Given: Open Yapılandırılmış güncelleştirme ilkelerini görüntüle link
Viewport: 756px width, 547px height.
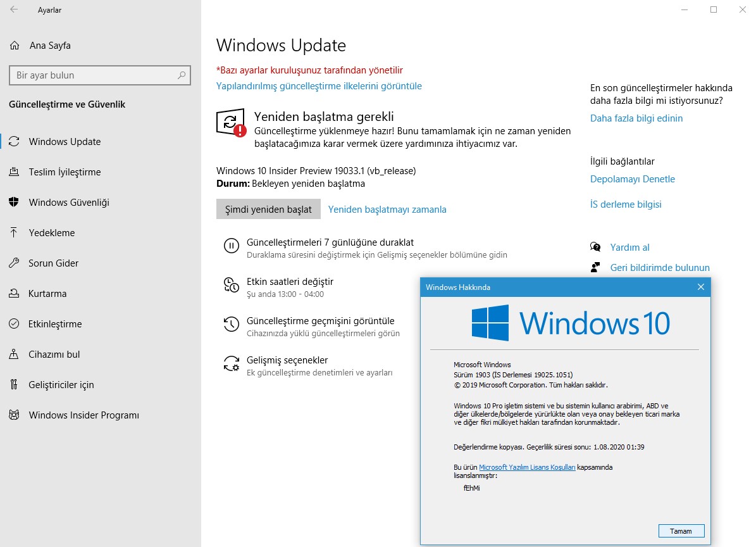Looking at the screenshot, I should (x=319, y=86).
